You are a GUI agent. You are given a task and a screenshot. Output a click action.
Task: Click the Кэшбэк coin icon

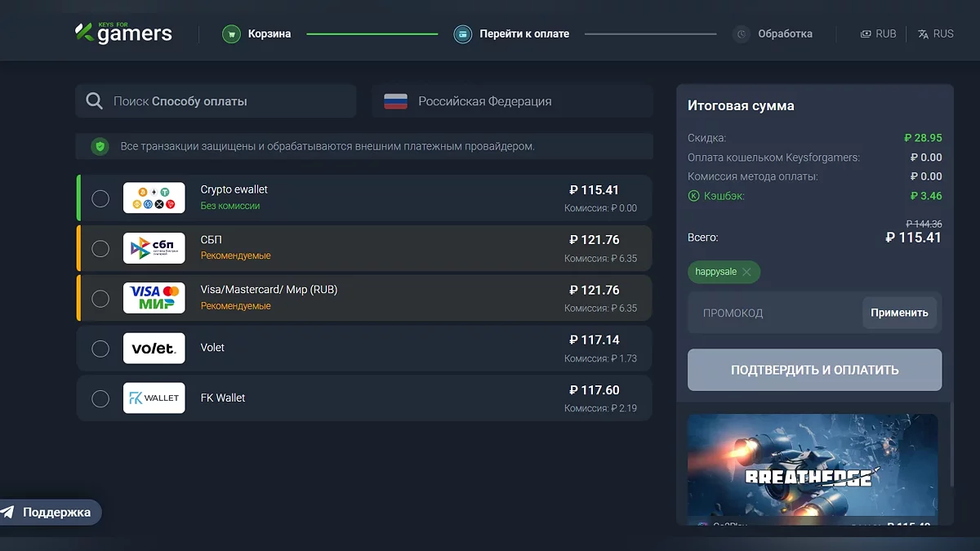[x=693, y=196]
